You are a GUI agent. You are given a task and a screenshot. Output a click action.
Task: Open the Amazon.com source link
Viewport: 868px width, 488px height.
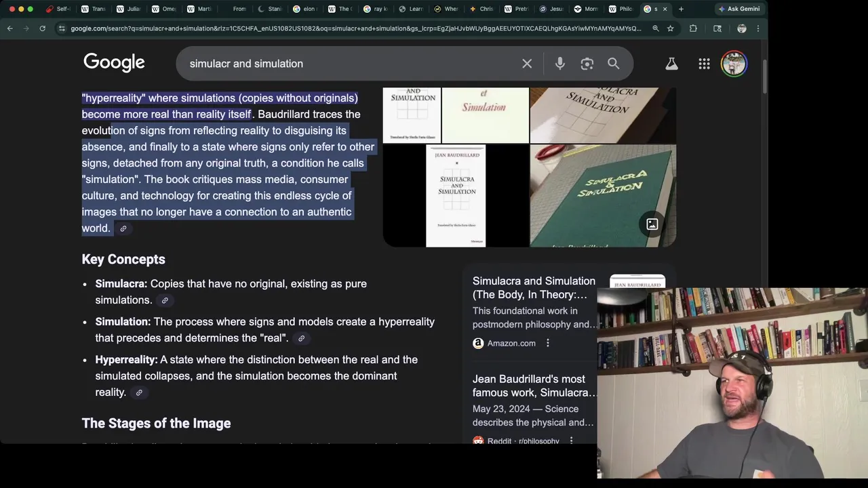point(504,343)
